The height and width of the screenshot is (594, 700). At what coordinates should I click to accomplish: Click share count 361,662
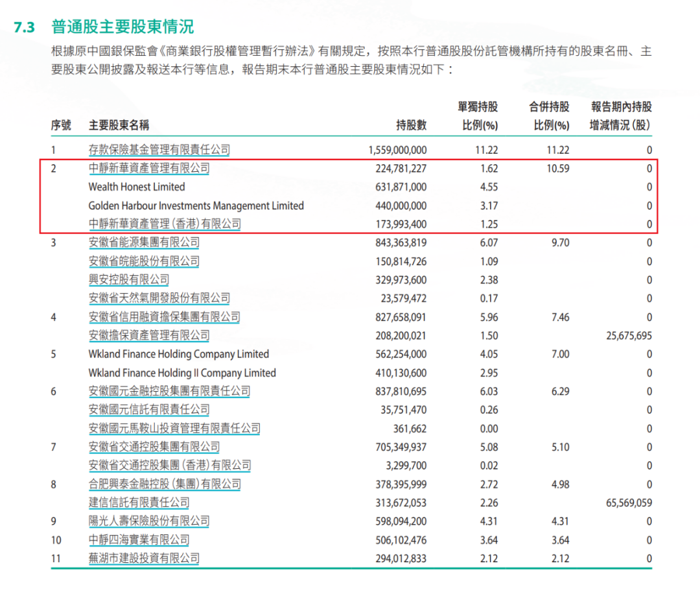[410, 429]
